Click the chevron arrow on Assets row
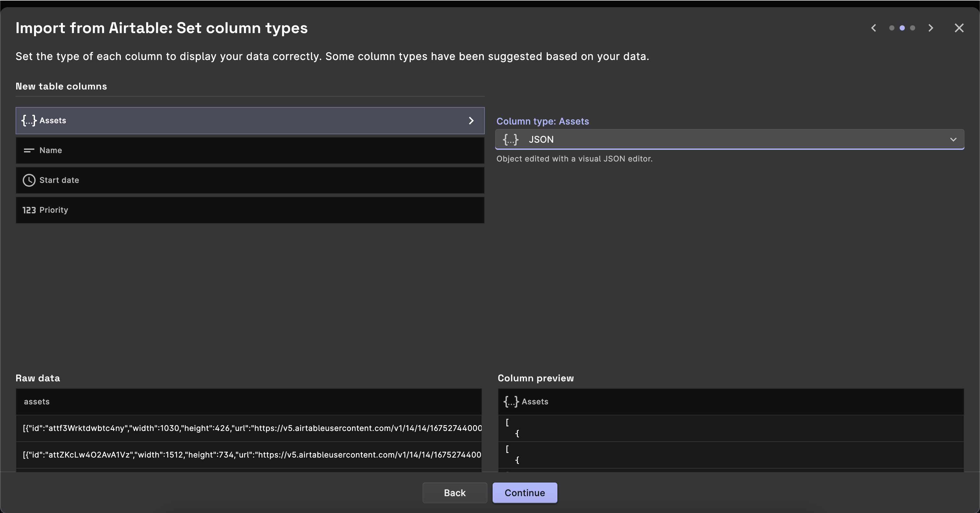Viewport: 980px width, 513px height. click(x=471, y=121)
